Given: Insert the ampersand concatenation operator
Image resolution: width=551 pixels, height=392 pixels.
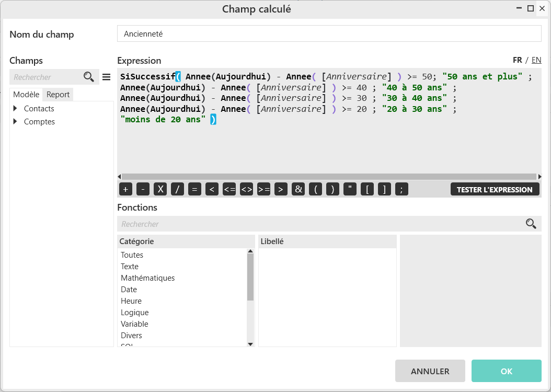Looking at the screenshot, I should (298, 189).
